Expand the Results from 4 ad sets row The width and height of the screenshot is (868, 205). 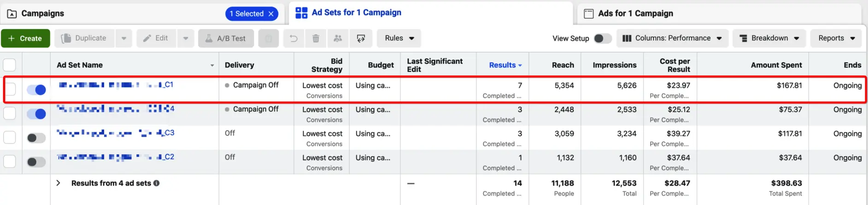pos(58,183)
